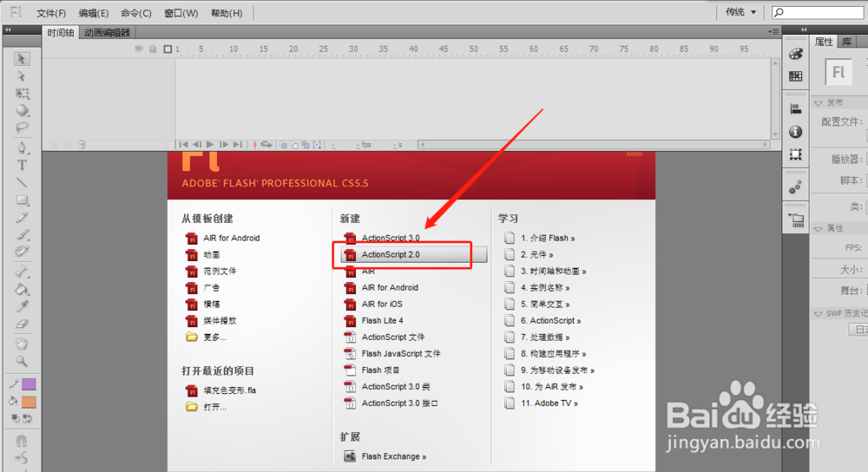Viewport: 868px width, 472px height.
Task: Open the 传统 workspace dropdown
Action: [x=741, y=12]
